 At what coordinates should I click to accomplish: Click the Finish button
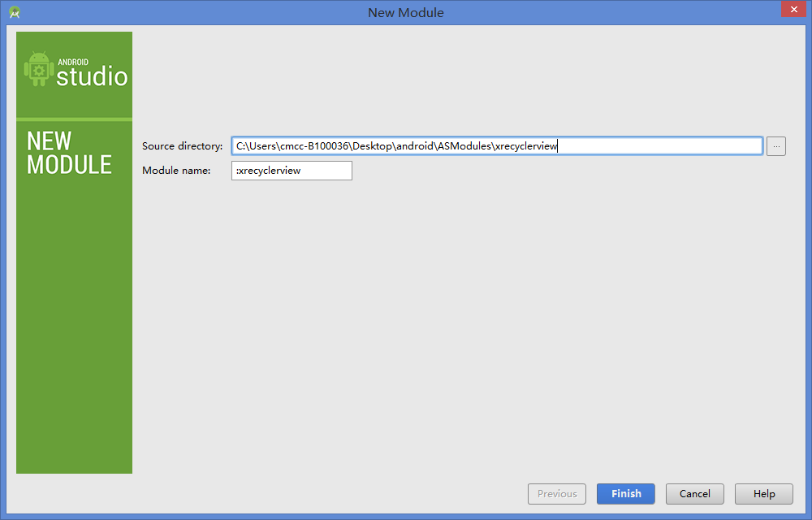(625, 493)
